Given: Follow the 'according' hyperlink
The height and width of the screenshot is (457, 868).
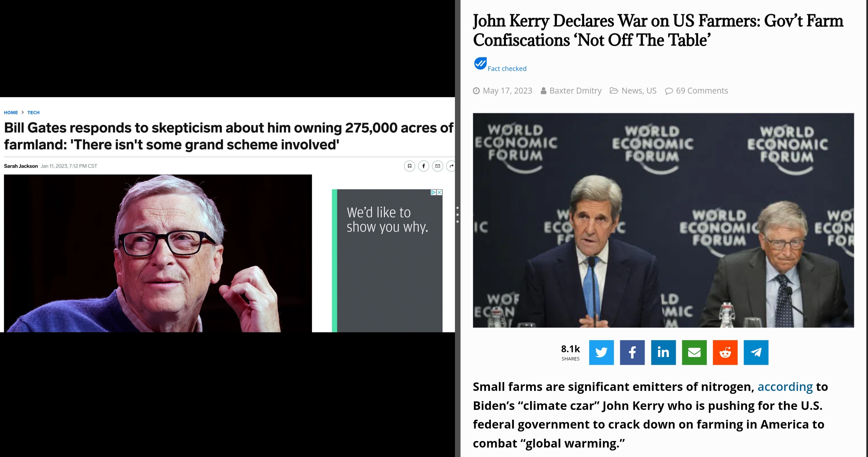Looking at the screenshot, I should click(x=785, y=387).
